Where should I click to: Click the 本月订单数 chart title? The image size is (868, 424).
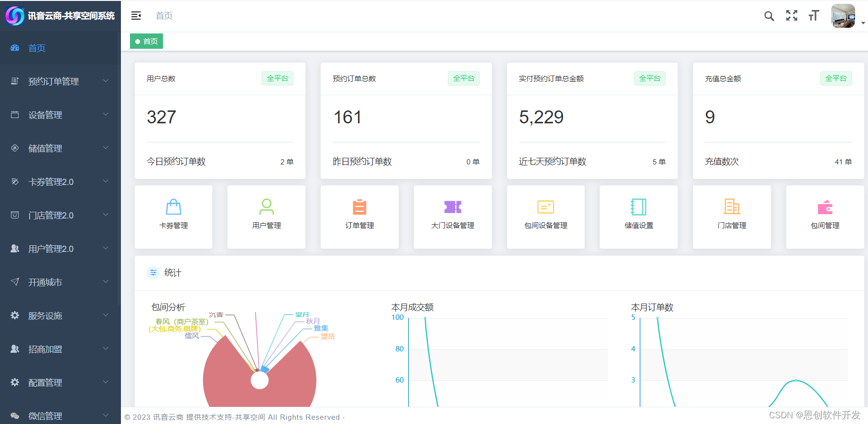pyautogui.click(x=652, y=307)
